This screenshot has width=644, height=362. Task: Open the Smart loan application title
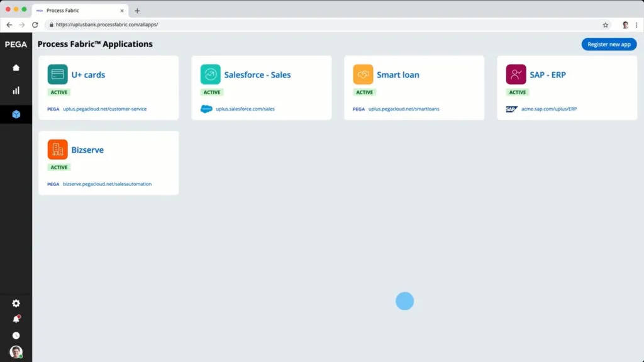pyautogui.click(x=398, y=75)
